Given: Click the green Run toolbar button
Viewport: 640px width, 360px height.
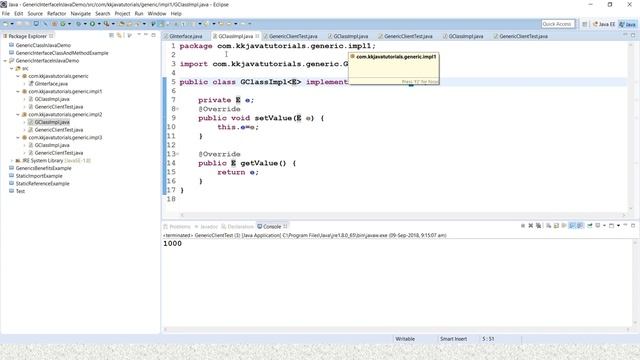Looking at the screenshot, I should [x=92, y=24].
